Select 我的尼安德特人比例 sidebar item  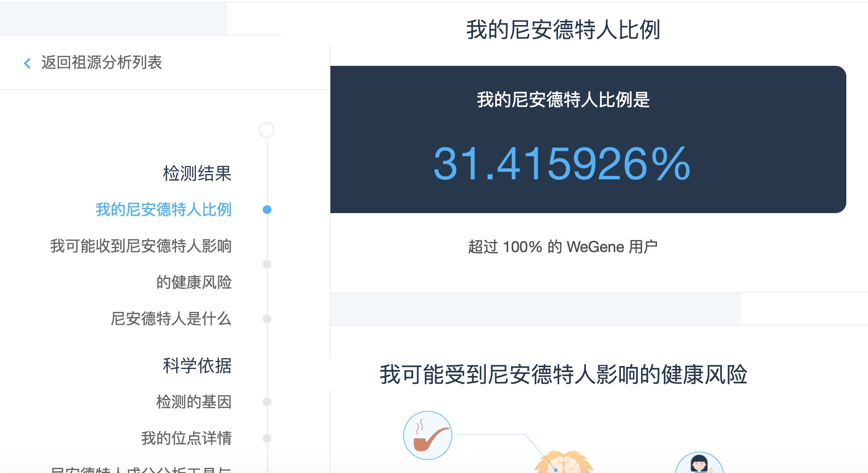pos(163,210)
